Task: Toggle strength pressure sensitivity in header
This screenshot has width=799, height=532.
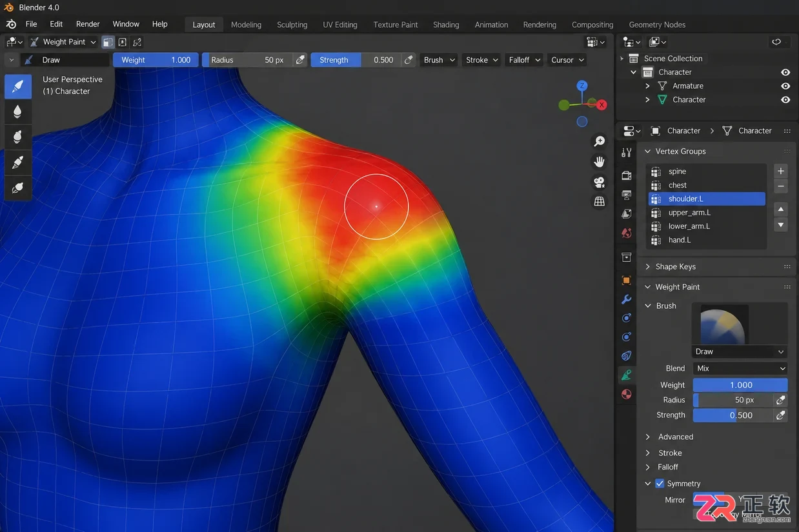Action: point(409,60)
